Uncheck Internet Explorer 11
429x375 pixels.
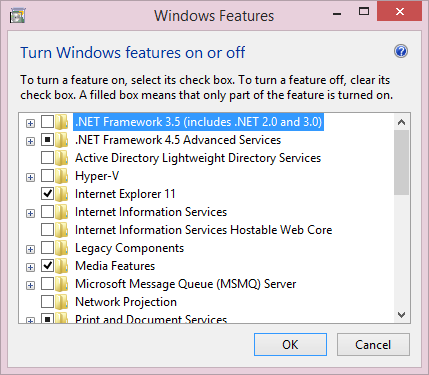pyautogui.click(x=47, y=194)
